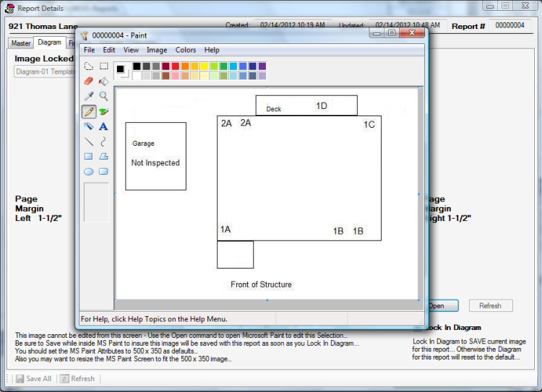Open the File menu in Paint

click(89, 50)
